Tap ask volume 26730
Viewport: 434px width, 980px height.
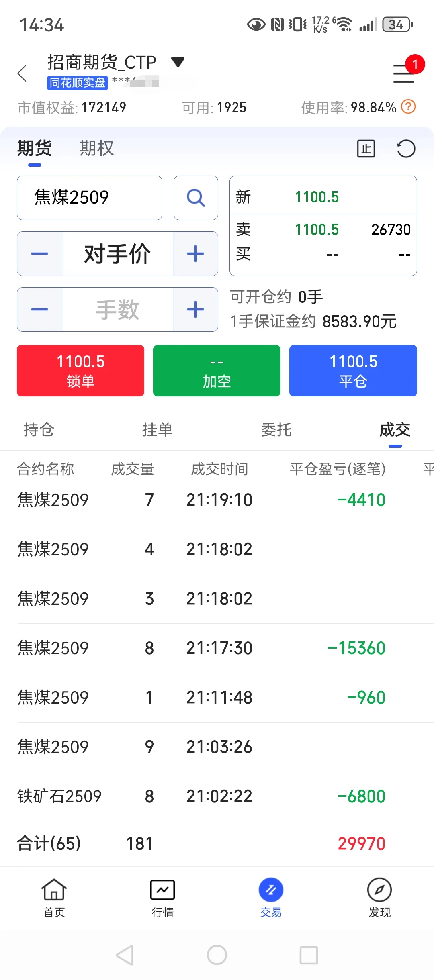[x=391, y=230]
